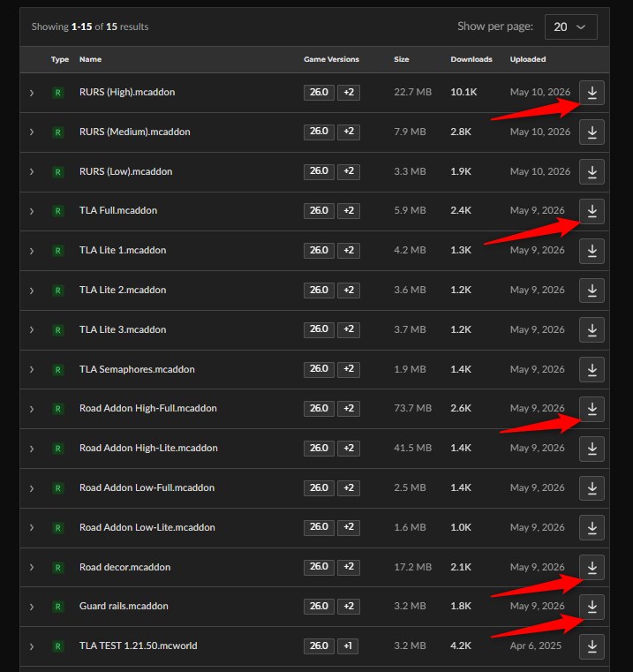The width and height of the screenshot is (633, 672).
Task: Download TLA Lite 3.mcaddon file
Action: pyautogui.click(x=592, y=330)
